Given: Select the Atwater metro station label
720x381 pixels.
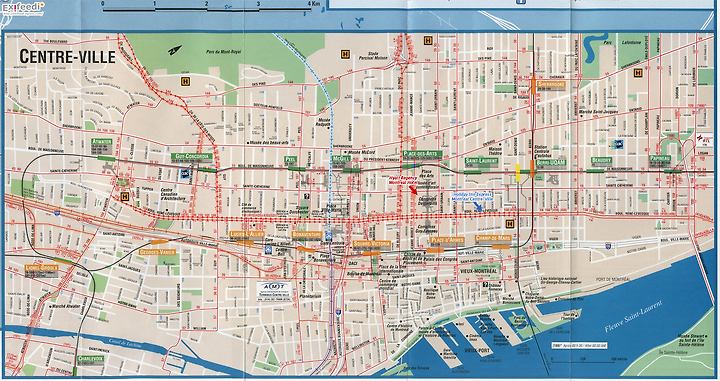Looking at the screenshot, I should (101, 142).
